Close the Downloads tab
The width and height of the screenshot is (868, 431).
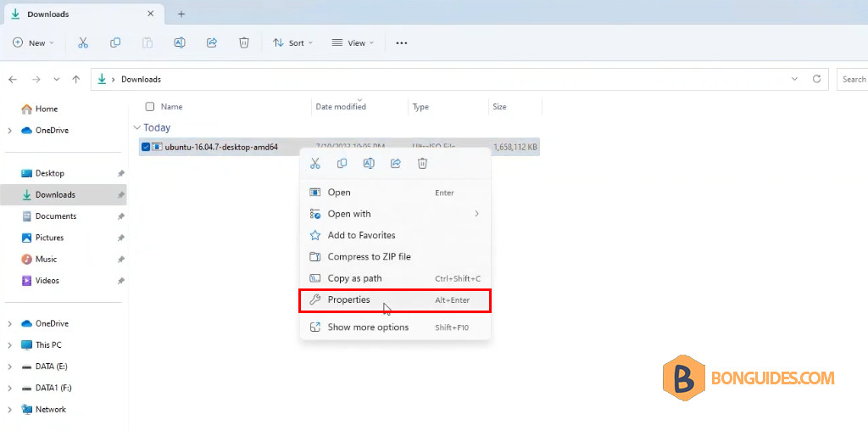pos(151,14)
